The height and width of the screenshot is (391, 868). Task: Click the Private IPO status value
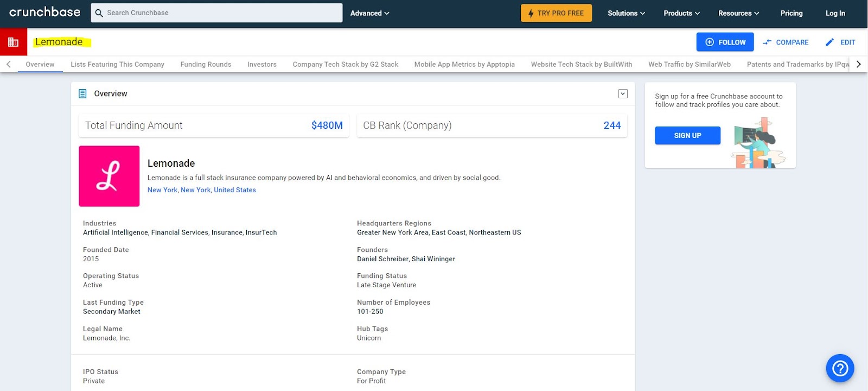coord(94,381)
